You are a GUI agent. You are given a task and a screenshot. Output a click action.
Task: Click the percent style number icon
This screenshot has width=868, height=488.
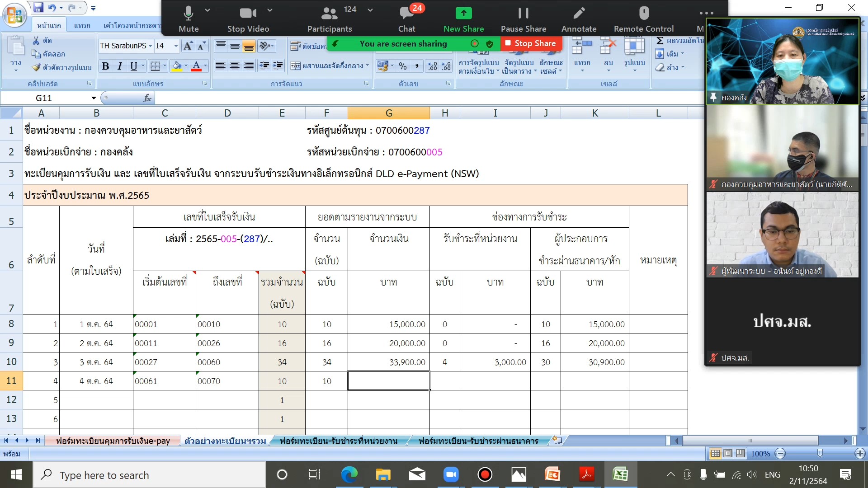[x=403, y=66]
